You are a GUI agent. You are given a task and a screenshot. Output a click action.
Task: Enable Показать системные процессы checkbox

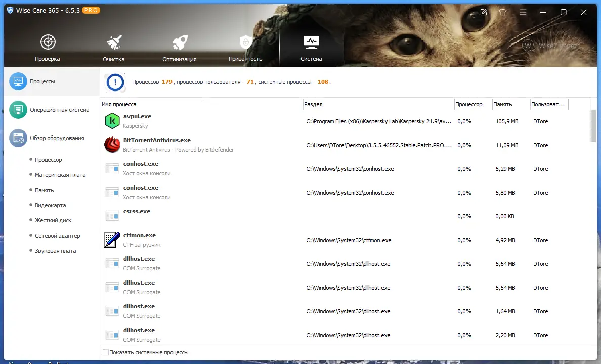pyautogui.click(x=106, y=352)
